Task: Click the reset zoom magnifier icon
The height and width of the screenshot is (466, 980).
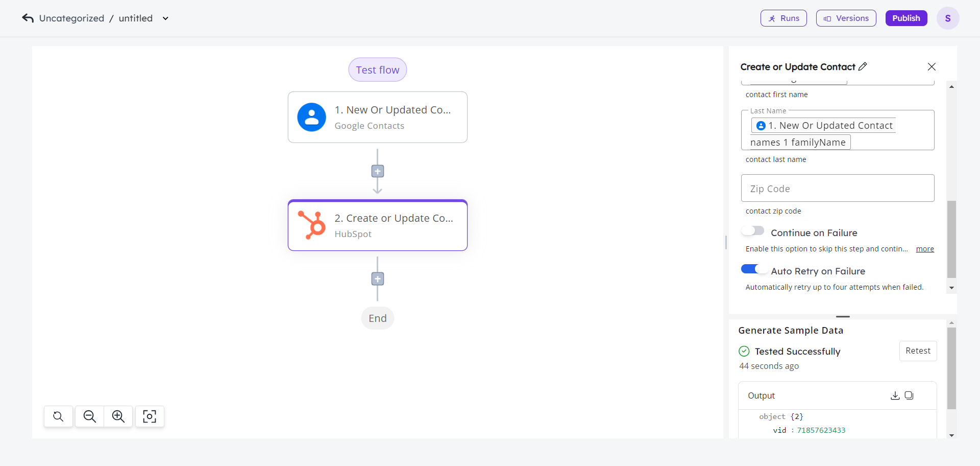Action: [58, 416]
